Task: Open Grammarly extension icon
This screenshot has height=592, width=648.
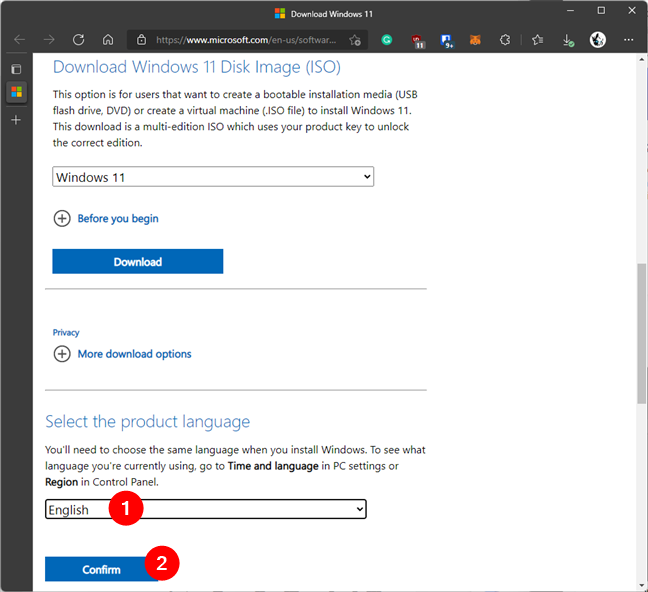Action: [387, 40]
